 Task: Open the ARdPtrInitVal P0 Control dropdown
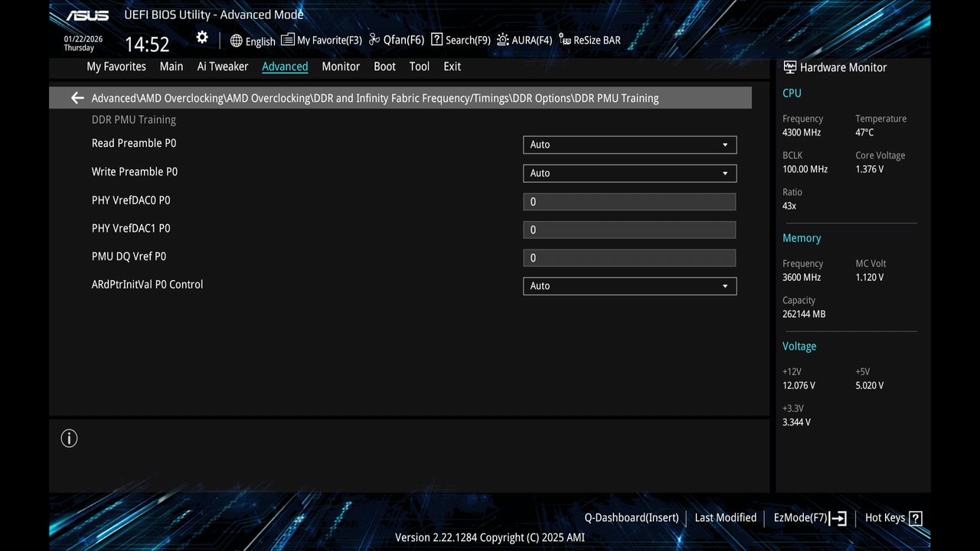click(x=629, y=285)
